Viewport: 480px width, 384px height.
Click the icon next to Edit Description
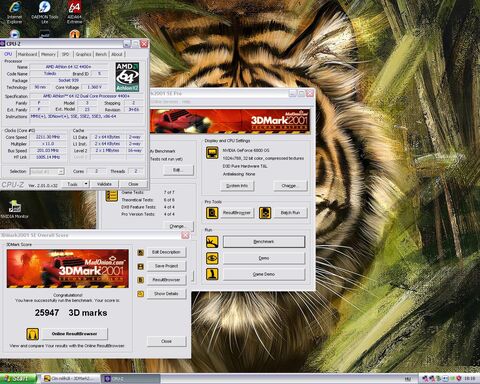(141, 252)
